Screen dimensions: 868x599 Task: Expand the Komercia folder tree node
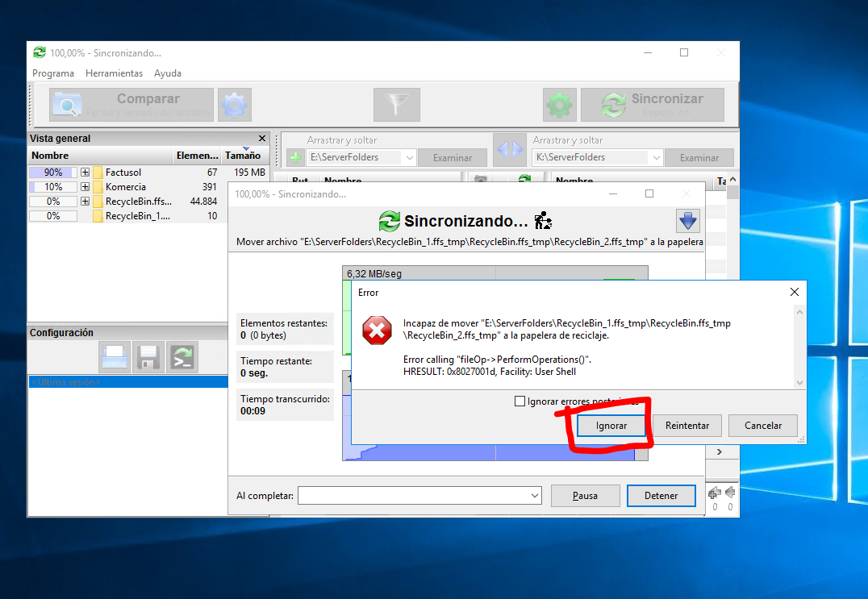pos(85,187)
